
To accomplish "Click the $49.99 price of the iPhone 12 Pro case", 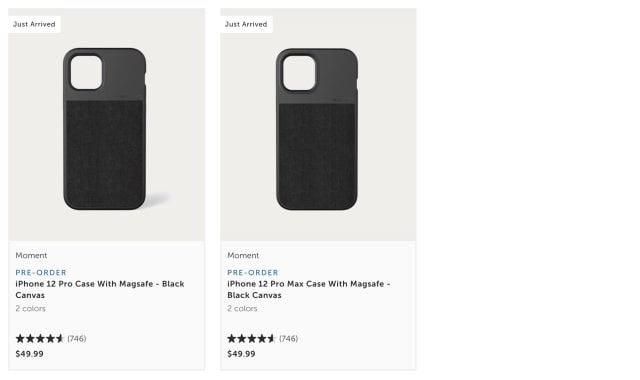I will (x=29, y=354).
